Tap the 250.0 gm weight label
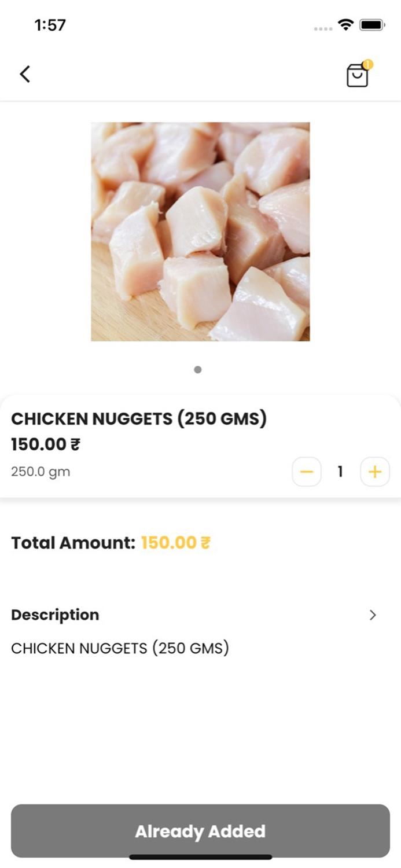Viewport: 401px width, 868px height. 40,471
